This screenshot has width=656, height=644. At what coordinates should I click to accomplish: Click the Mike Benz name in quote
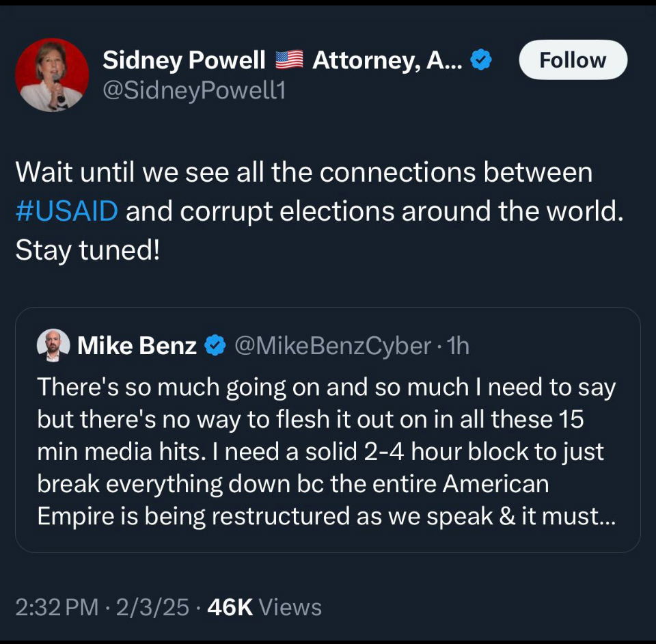click(137, 346)
